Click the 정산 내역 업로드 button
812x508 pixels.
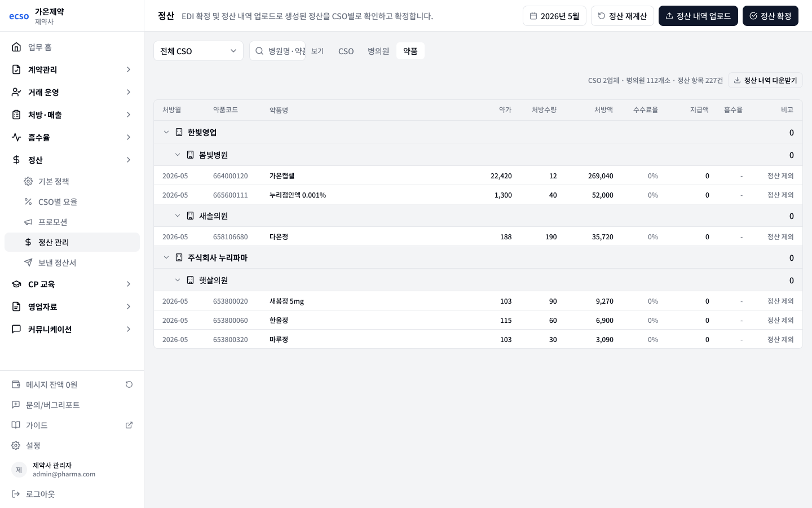[x=698, y=16]
